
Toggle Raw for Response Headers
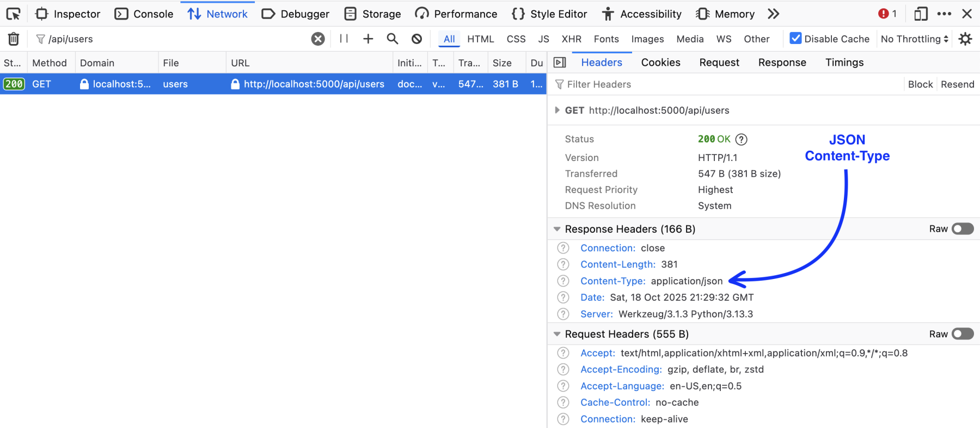click(962, 229)
